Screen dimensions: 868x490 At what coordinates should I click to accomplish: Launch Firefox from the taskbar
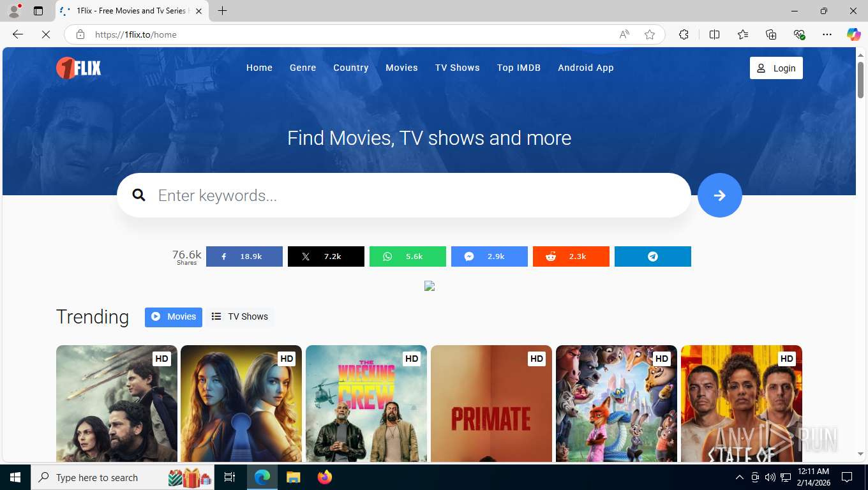click(325, 477)
